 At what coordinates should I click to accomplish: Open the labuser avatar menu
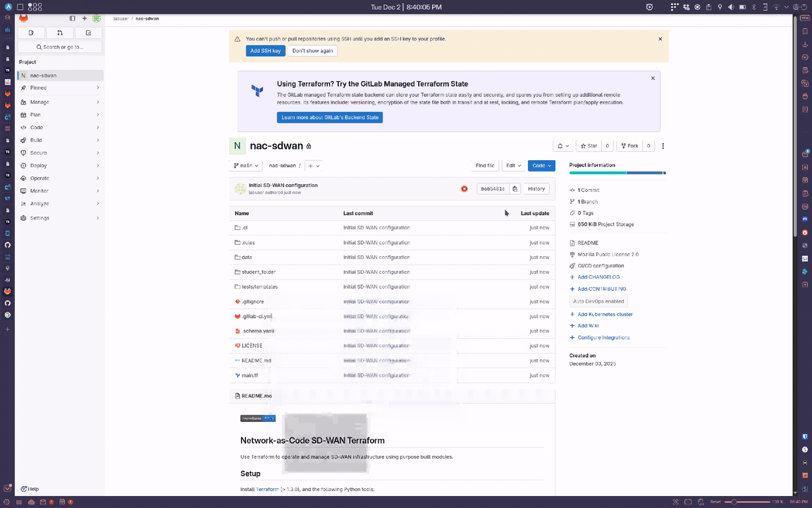(x=97, y=18)
